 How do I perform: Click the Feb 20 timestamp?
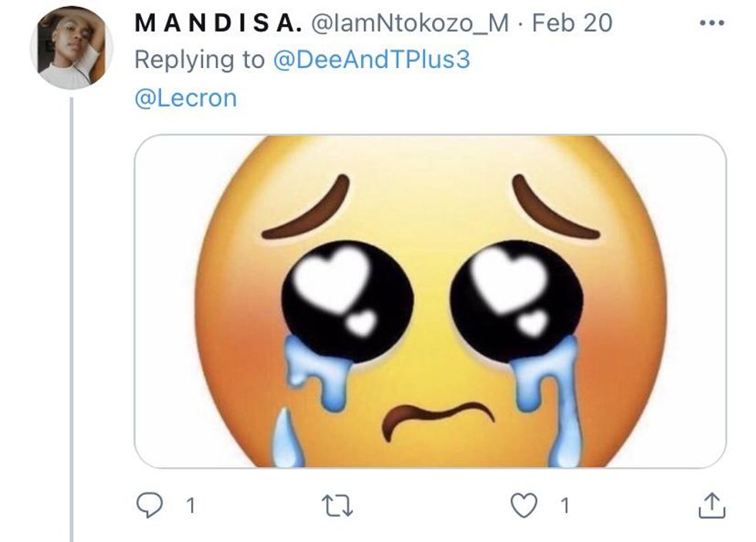pyautogui.click(x=572, y=23)
